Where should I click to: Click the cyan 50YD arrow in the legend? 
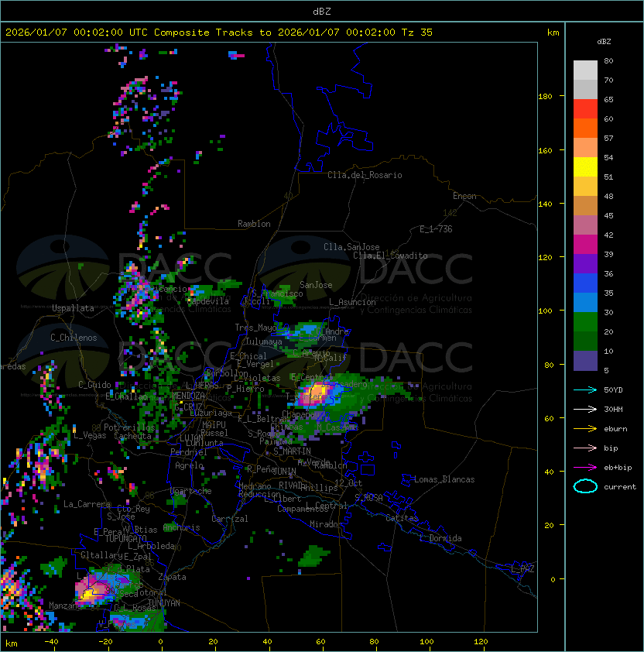[585, 389]
